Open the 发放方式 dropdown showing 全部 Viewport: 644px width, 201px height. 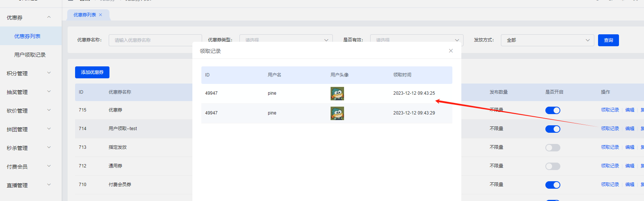pyautogui.click(x=547, y=40)
